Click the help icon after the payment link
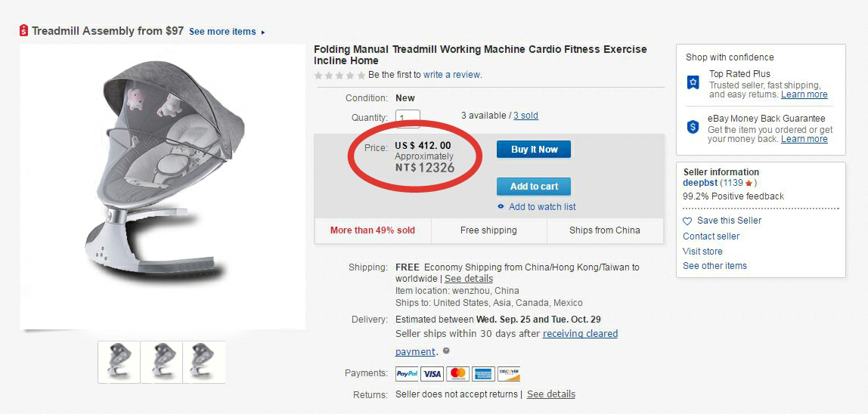Screen dimensions: 868x414 click(446, 351)
